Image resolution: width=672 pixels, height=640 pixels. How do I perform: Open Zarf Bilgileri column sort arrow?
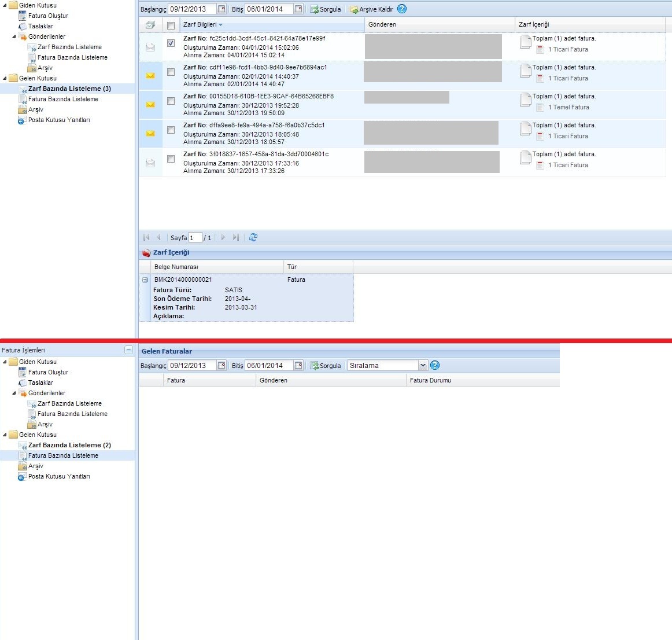click(220, 25)
